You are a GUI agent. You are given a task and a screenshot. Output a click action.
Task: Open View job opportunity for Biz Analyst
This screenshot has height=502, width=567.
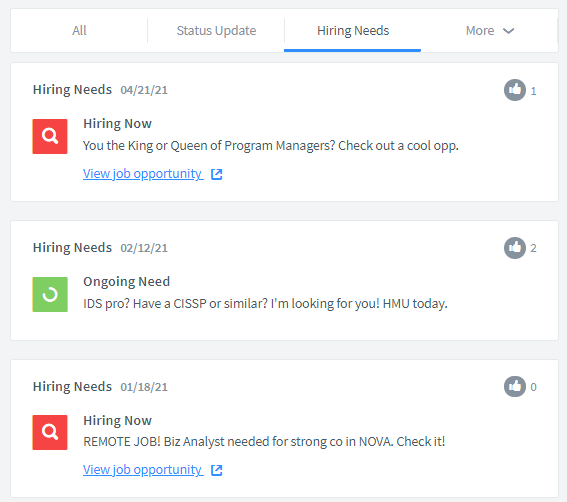pyautogui.click(x=142, y=470)
